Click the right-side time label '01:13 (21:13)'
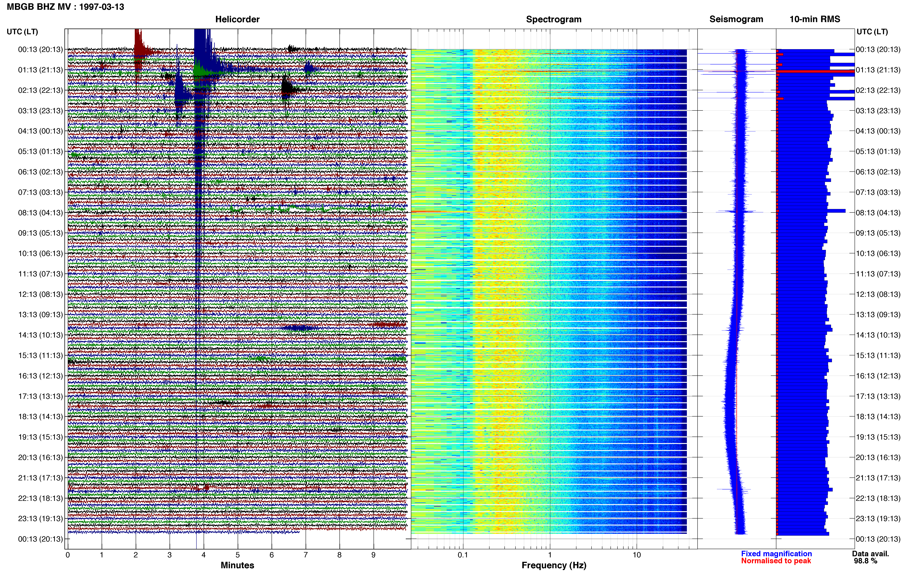 878,70
